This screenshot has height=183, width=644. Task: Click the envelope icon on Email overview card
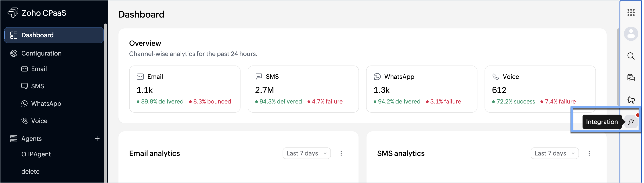tap(141, 77)
